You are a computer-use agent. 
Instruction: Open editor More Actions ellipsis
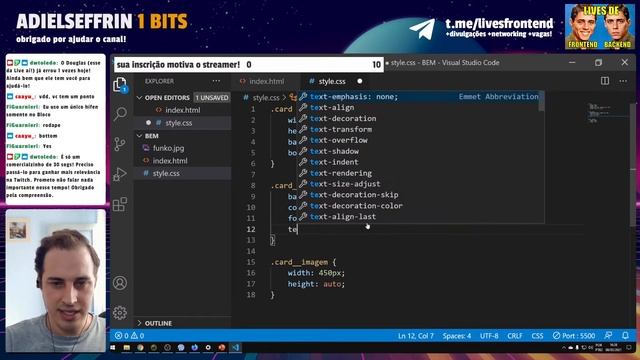pos(623,81)
